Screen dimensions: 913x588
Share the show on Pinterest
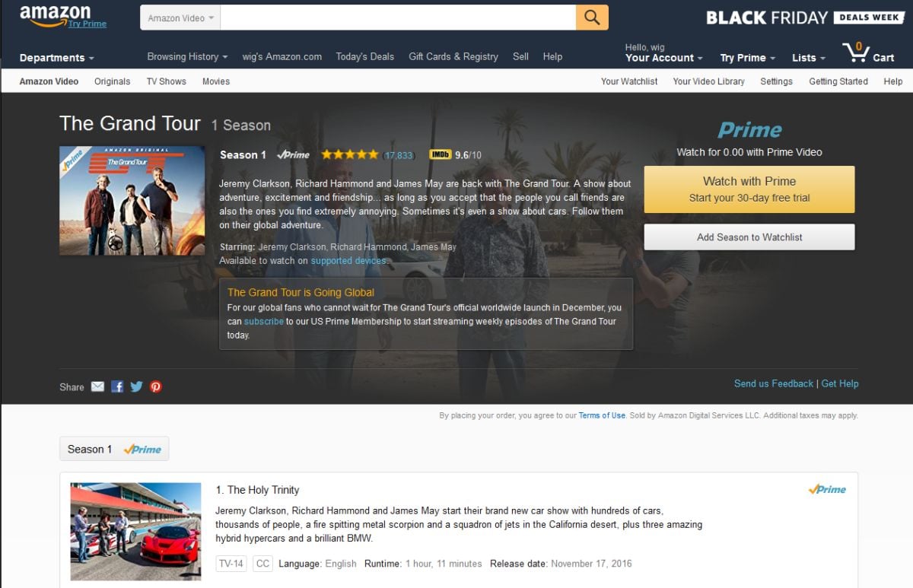(156, 386)
